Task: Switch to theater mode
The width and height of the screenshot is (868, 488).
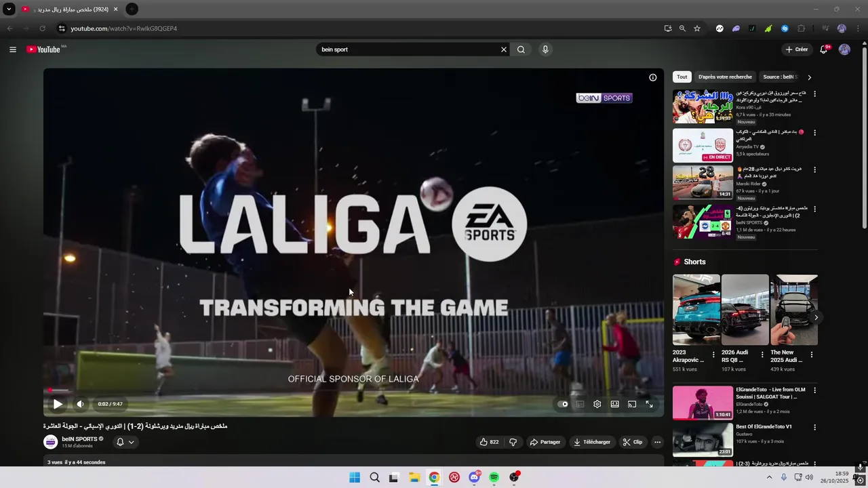Action: coord(614,404)
